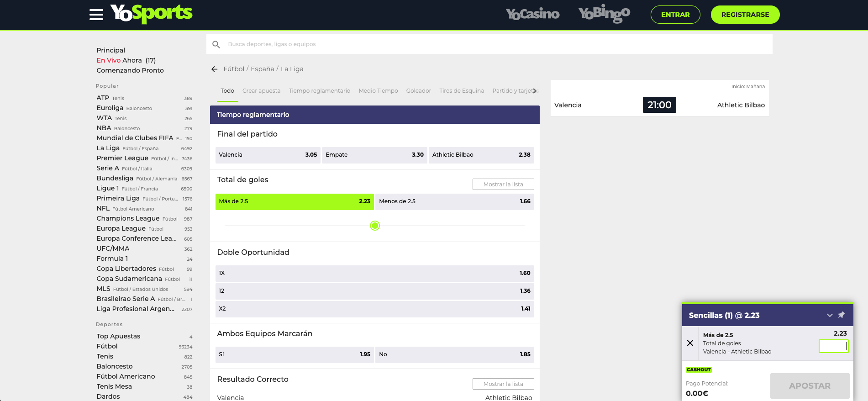
Task: Click the stake input in bet slip
Action: [833, 346]
